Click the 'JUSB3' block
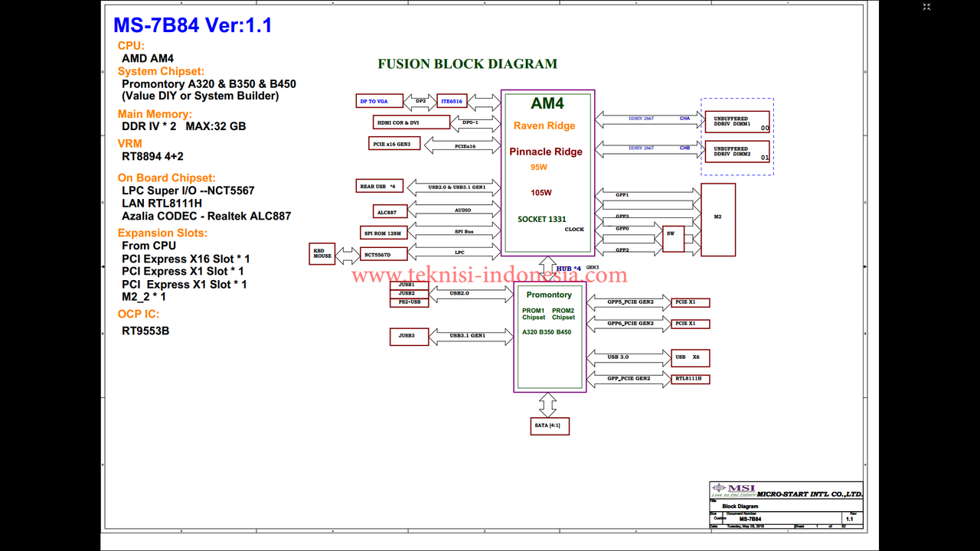The height and width of the screenshot is (551, 980). [409, 336]
